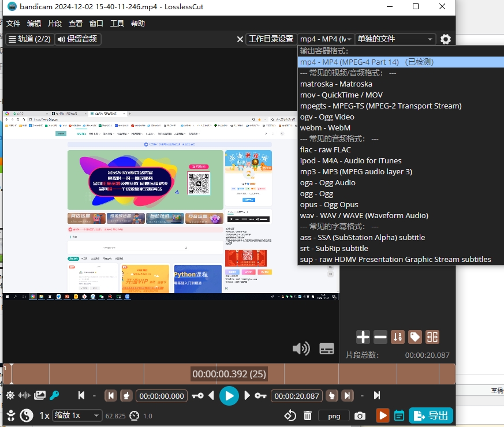Choose webm - WebM output format
The image size is (504, 427).
[x=401, y=128]
